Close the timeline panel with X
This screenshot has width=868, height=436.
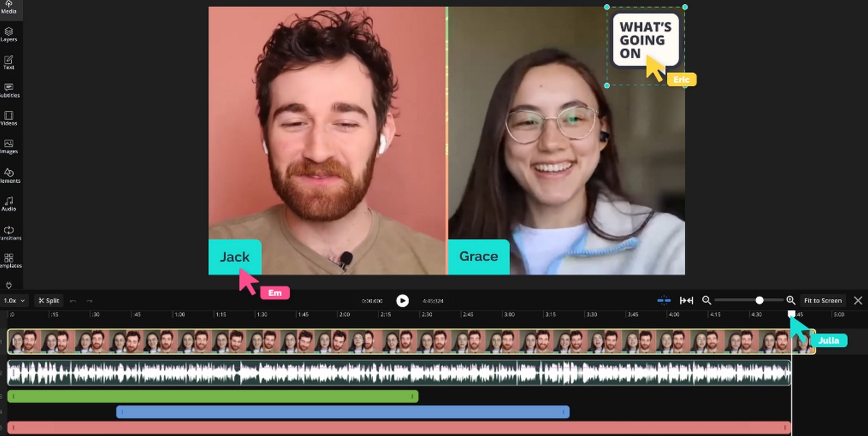click(x=858, y=300)
